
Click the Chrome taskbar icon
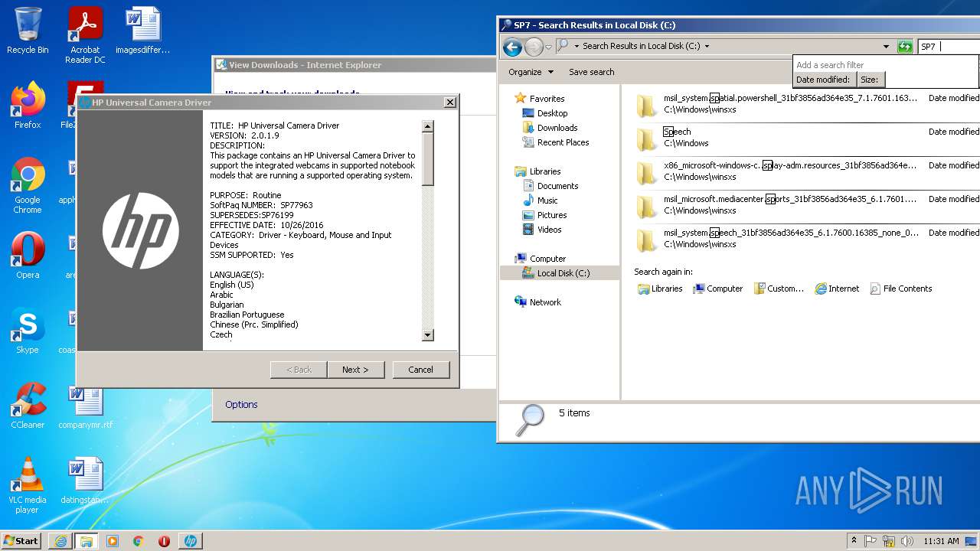click(x=139, y=541)
